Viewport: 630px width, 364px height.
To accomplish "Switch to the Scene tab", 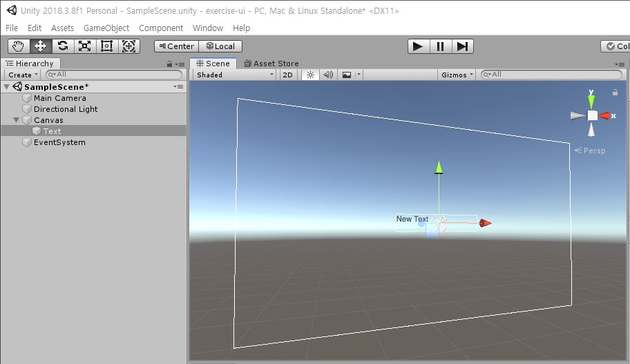I will pos(213,64).
